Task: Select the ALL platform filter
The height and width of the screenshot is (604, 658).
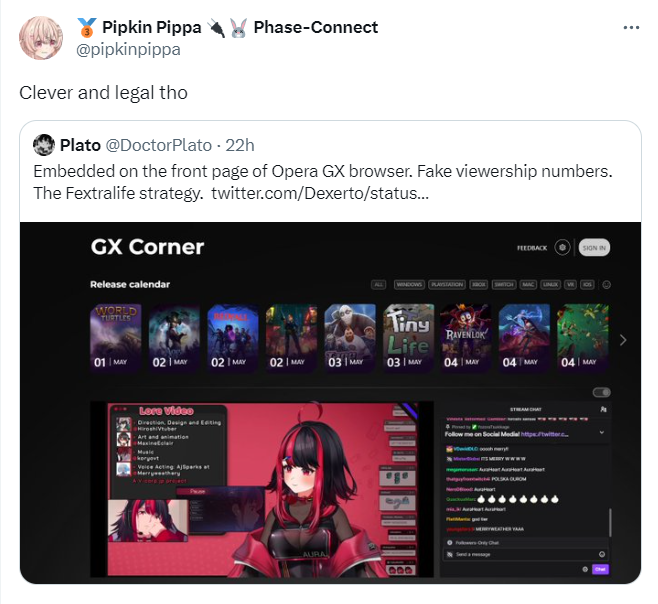Action: click(379, 285)
